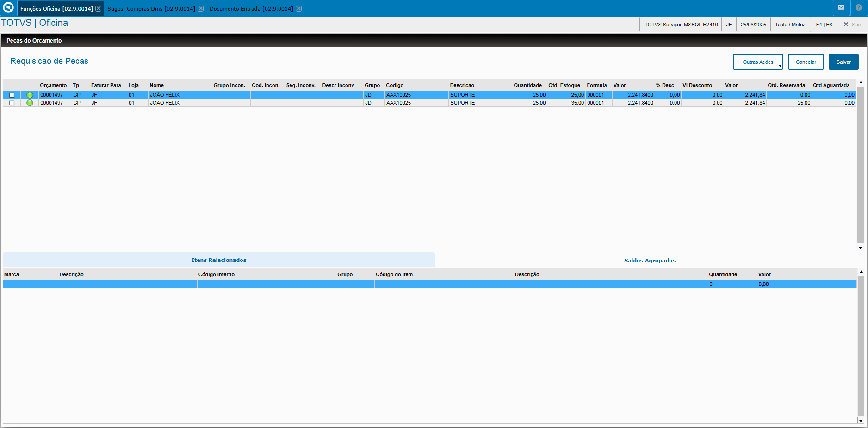
Task: Close the Documento Entrada tab
Action: click(299, 9)
